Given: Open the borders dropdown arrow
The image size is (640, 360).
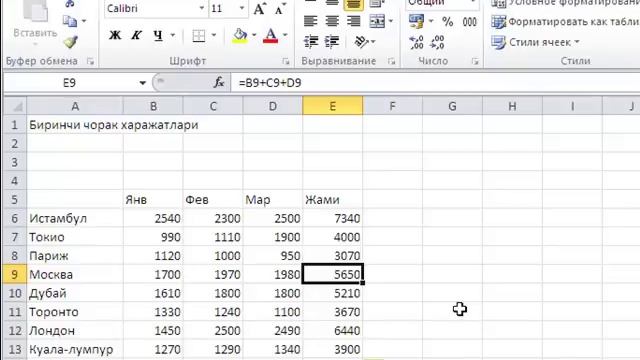Looking at the screenshot, I should pos(214,36).
